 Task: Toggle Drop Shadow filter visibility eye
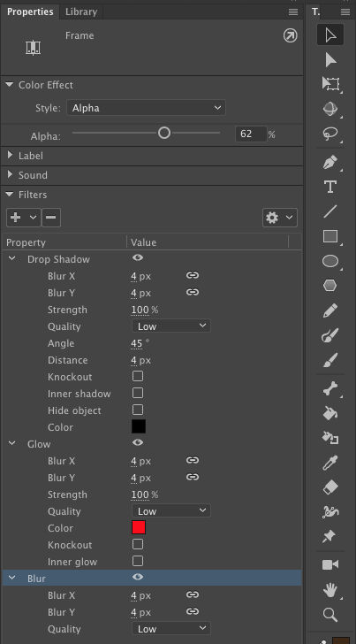coord(138,257)
